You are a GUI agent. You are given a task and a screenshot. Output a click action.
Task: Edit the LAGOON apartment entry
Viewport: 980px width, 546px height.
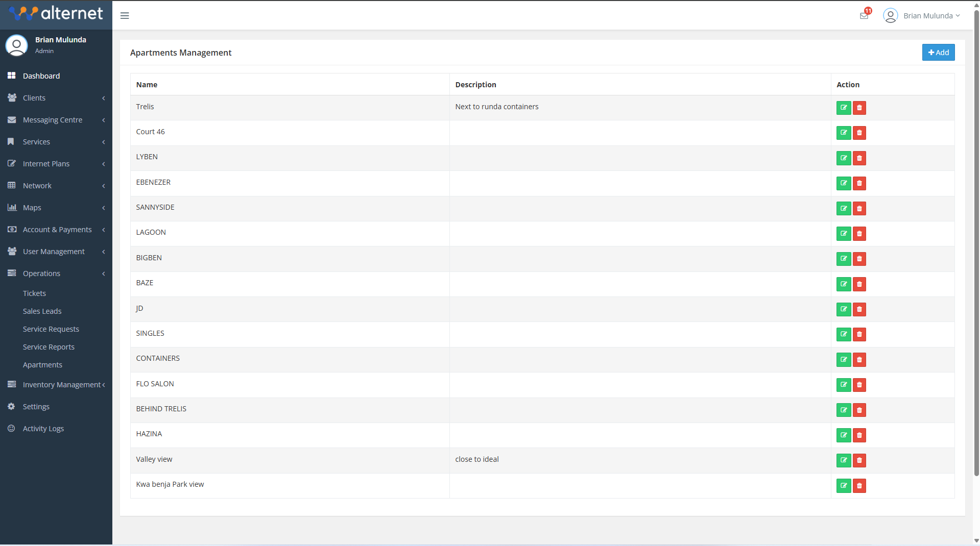tap(844, 234)
